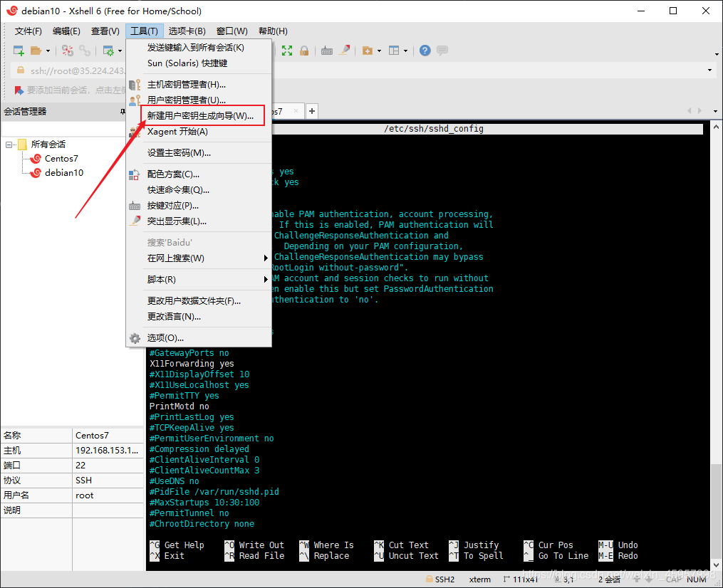
Task: Open the 查看(V) menu
Action: click(105, 31)
